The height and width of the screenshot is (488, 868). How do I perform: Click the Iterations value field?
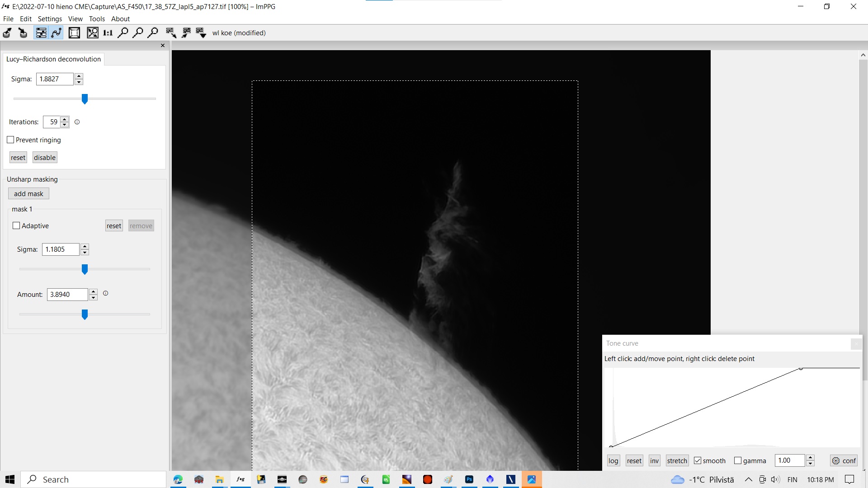[52, 122]
